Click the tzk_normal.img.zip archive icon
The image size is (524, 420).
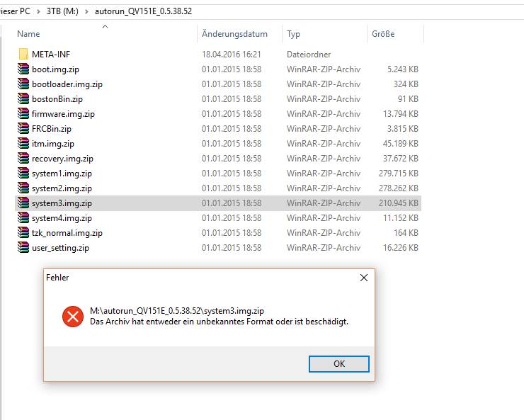23,233
